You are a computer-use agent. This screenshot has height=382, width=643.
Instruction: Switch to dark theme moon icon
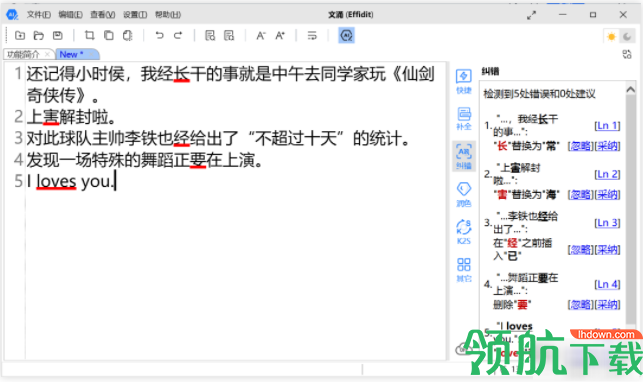[x=627, y=36]
